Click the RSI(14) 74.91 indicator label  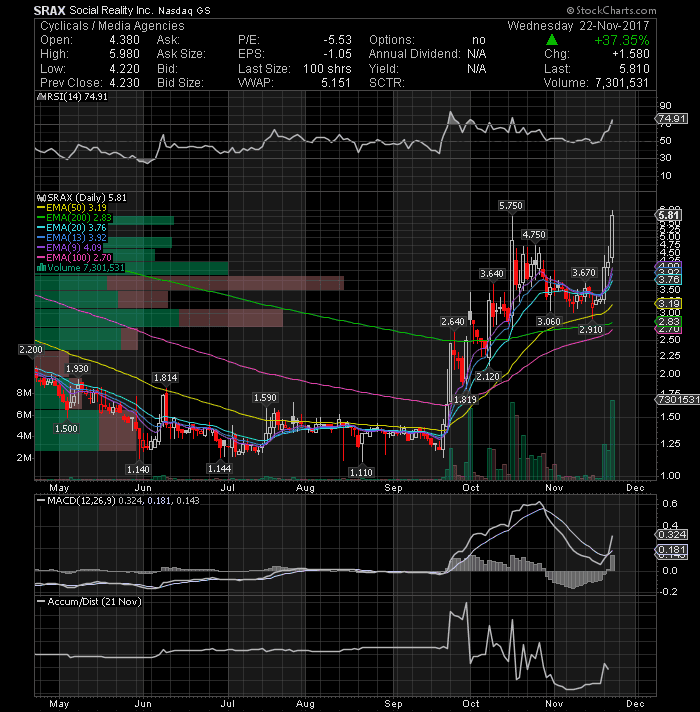[x=77, y=97]
